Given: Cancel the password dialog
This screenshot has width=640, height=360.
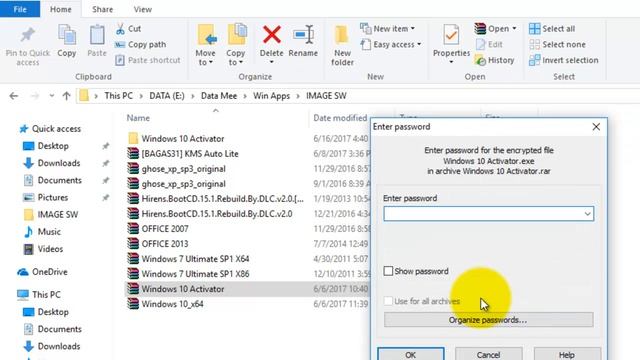Looking at the screenshot, I should click(x=489, y=354).
